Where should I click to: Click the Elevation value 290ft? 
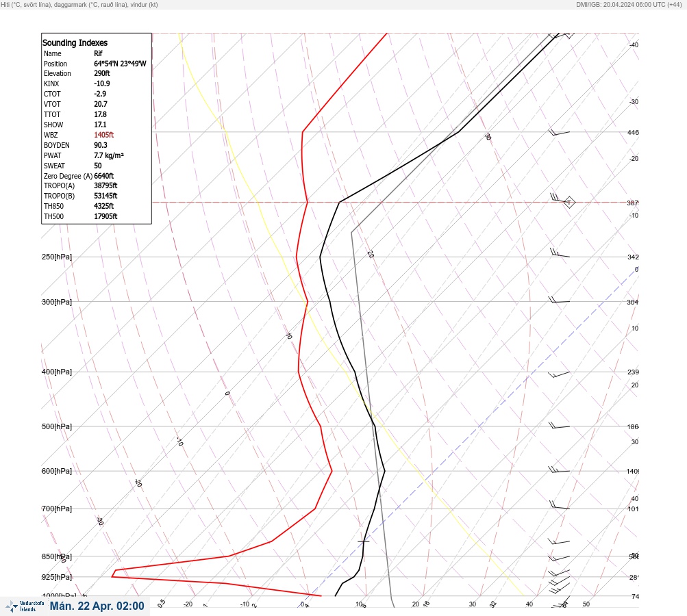point(102,73)
